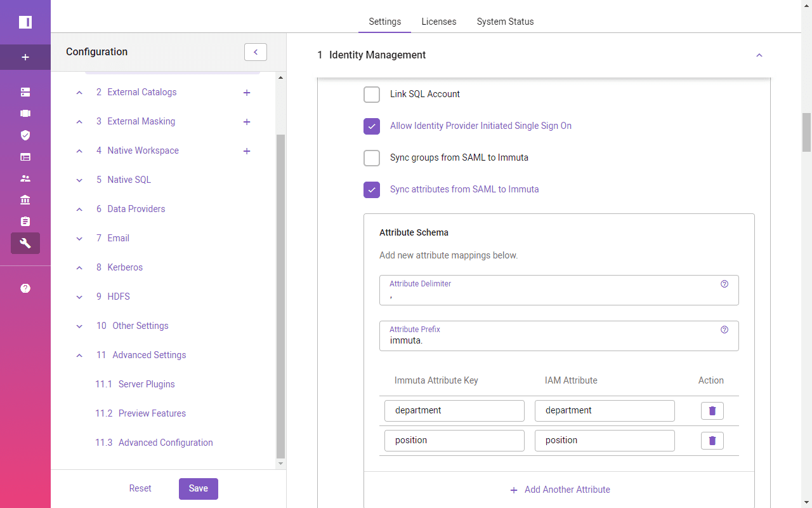
Task: Open the governance bank building icon
Action: click(x=25, y=200)
